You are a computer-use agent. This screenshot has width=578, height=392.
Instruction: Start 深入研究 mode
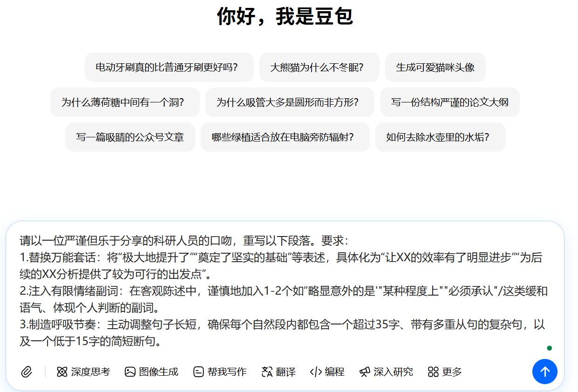point(386,372)
